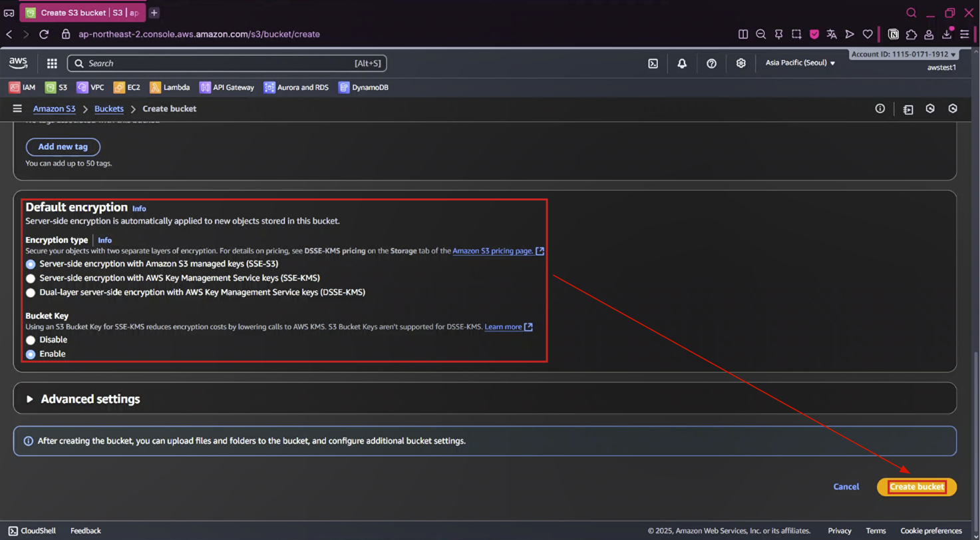
Task: Open the Aurora and RDS service shortcut
Action: (296, 87)
